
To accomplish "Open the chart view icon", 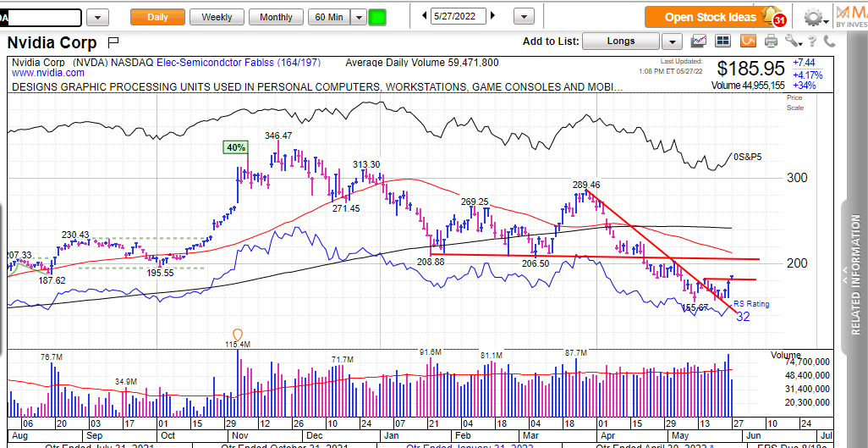I will (x=700, y=41).
